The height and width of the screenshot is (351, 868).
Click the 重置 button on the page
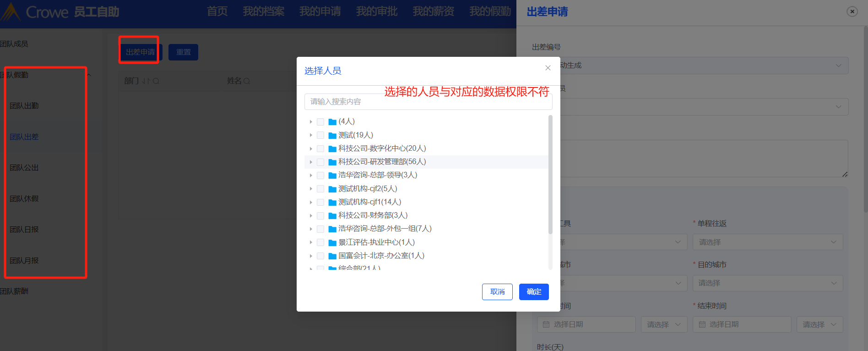[183, 52]
